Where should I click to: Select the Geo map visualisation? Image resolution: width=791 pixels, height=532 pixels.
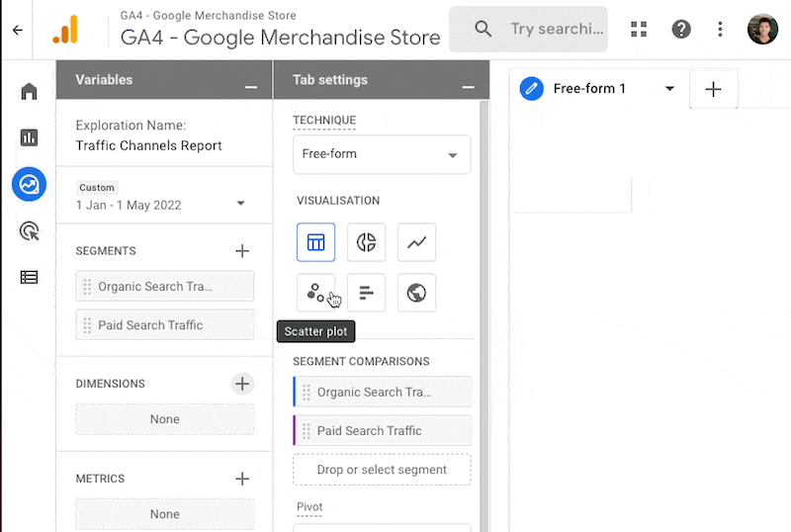[416, 293]
